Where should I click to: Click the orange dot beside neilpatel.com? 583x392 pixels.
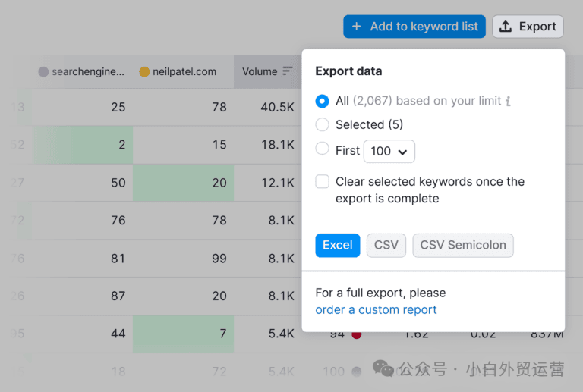click(x=144, y=71)
